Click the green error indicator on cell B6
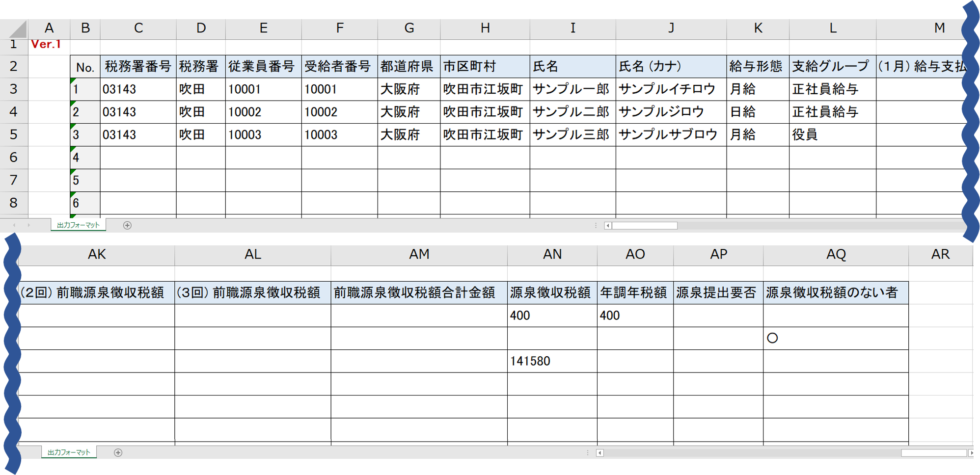The image size is (980, 475). [x=73, y=149]
